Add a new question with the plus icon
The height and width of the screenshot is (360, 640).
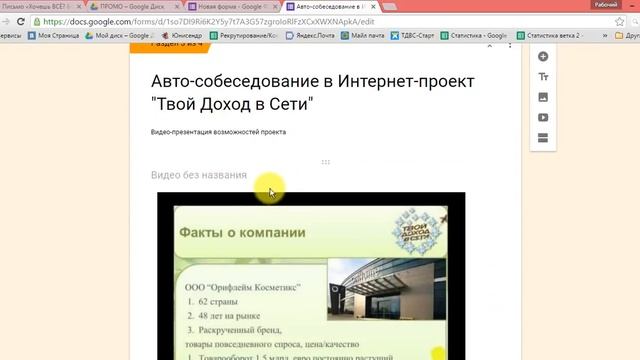(543, 56)
